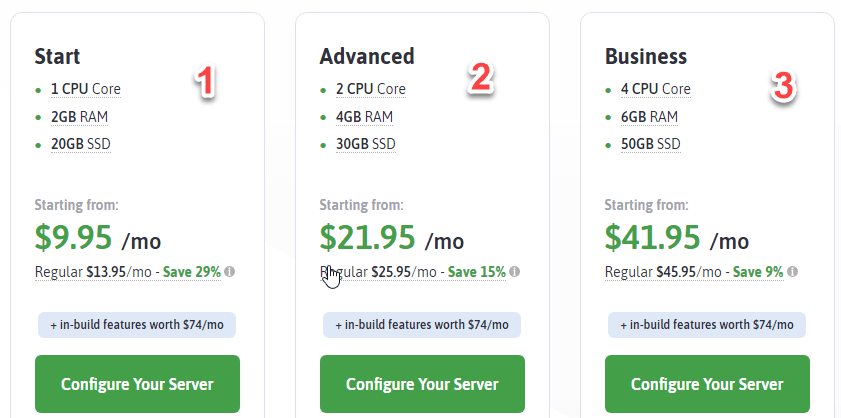Configure the Business plan server
This screenshot has height=418, width=841.
click(707, 384)
